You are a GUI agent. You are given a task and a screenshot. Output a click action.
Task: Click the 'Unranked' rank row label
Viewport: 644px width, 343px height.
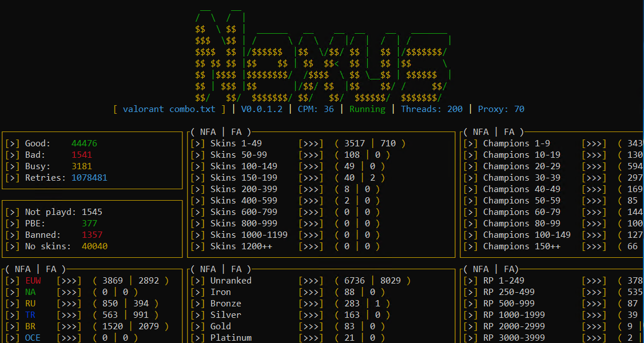point(231,281)
